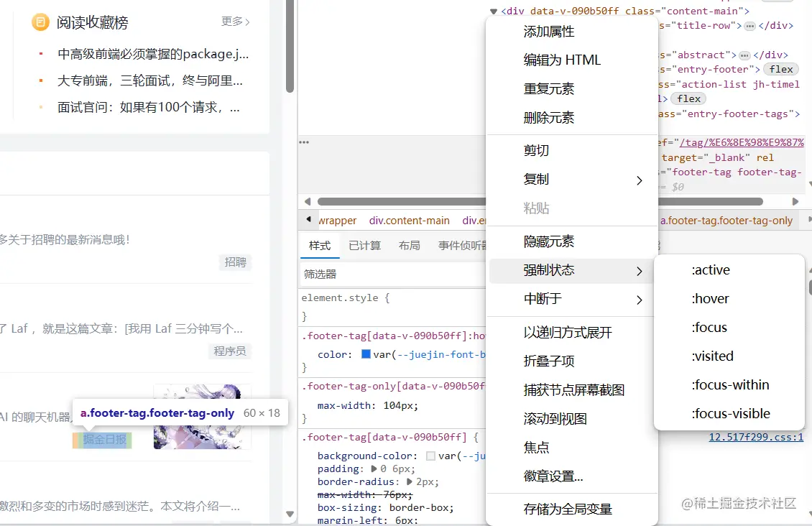Expand the abstract ellipsis node
The width and height of the screenshot is (812, 526).
(744, 55)
